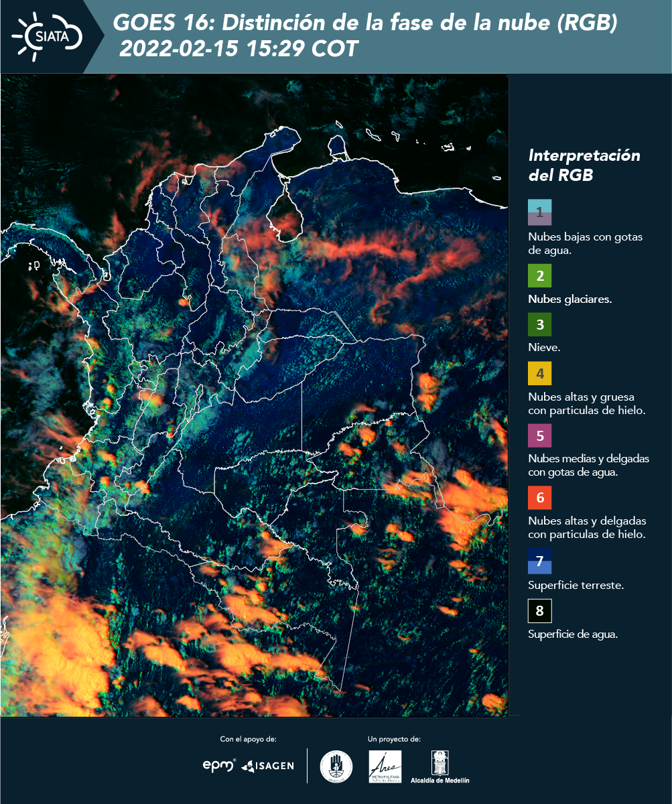The image size is (672, 804).
Task: Click the round hand emblem logo
Action: tap(336, 766)
